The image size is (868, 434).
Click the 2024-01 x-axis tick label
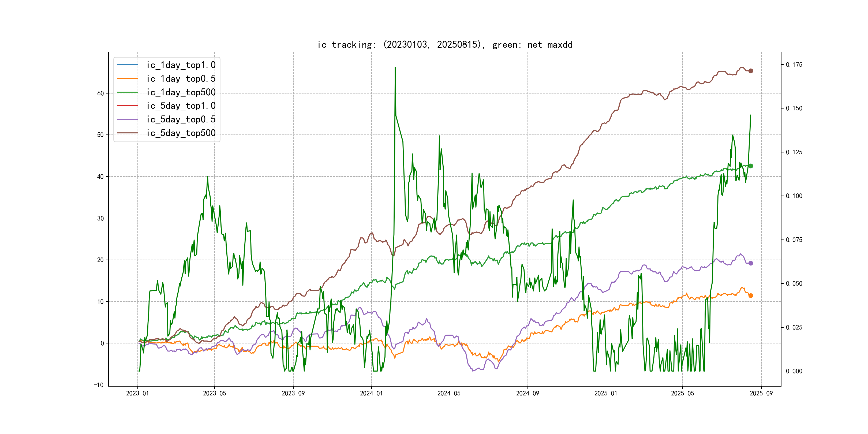tap(371, 393)
